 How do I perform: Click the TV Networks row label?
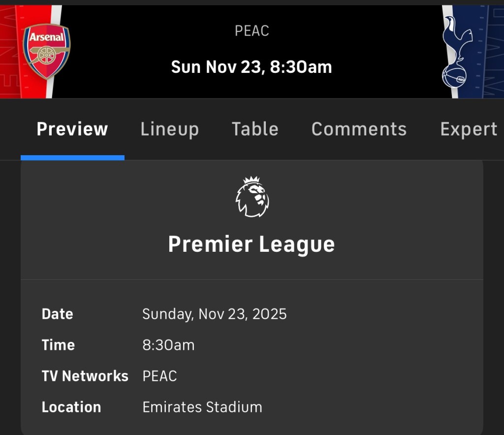point(85,376)
